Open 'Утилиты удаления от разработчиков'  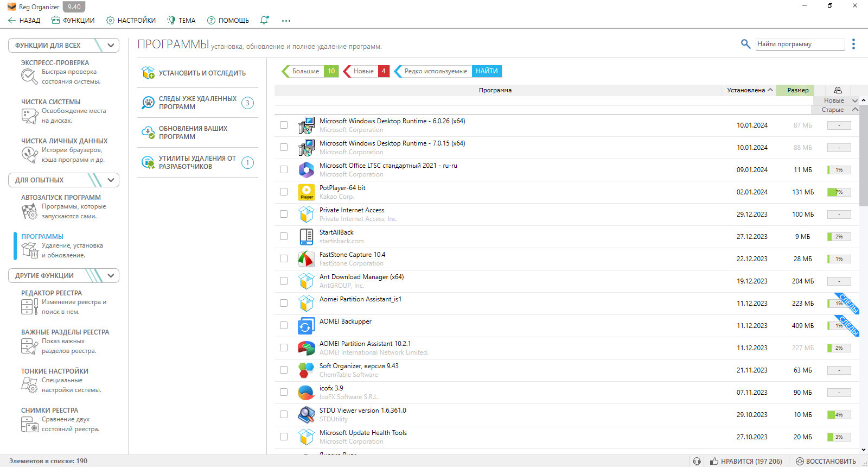pos(197,162)
